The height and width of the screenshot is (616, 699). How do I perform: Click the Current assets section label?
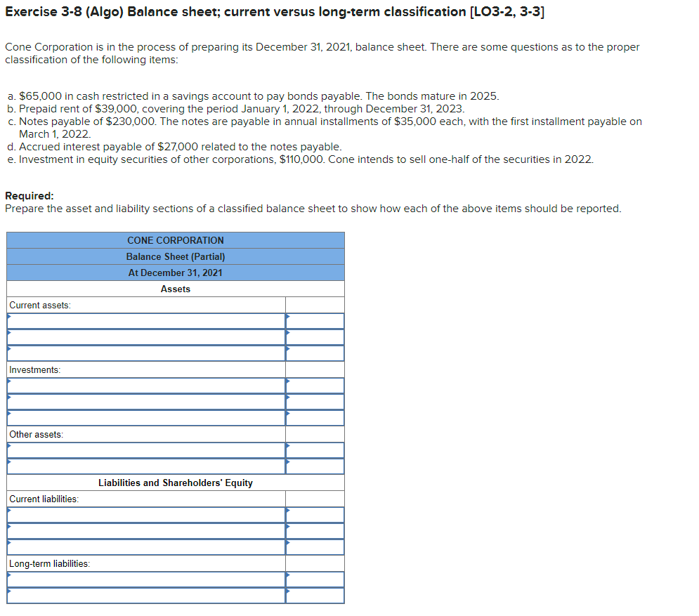click(x=33, y=305)
